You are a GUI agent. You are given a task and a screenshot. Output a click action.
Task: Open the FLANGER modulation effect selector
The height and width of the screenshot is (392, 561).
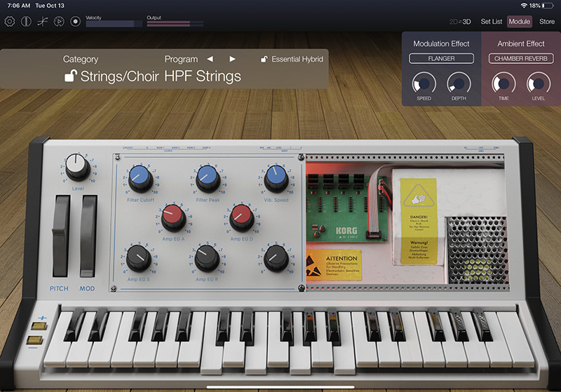[442, 58]
